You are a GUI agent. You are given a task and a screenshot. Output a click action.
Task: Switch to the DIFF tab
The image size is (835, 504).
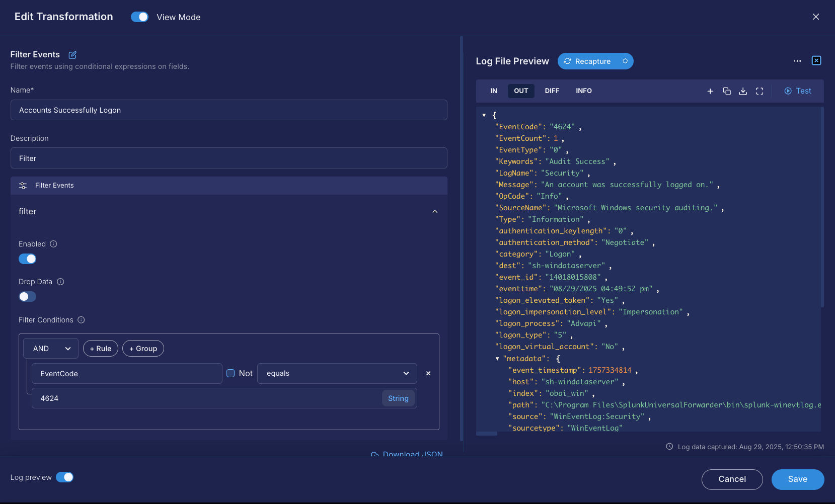click(x=552, y=91)
